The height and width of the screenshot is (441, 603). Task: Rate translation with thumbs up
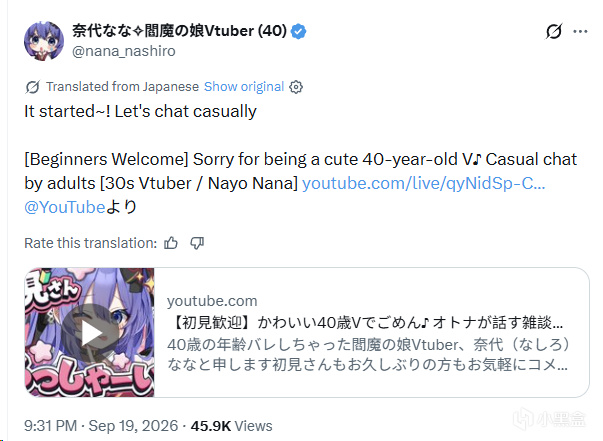pyautogui.click(x=171, y=243)
